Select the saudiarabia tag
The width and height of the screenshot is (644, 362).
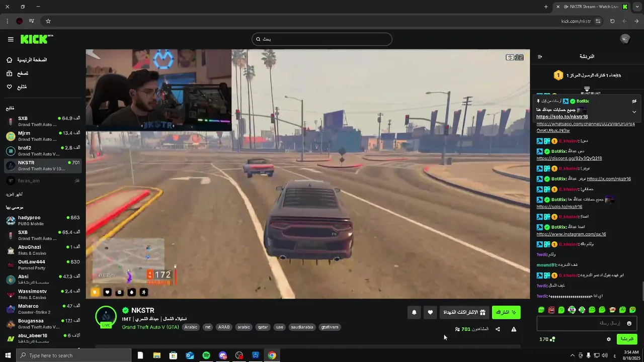coord(302,327)
